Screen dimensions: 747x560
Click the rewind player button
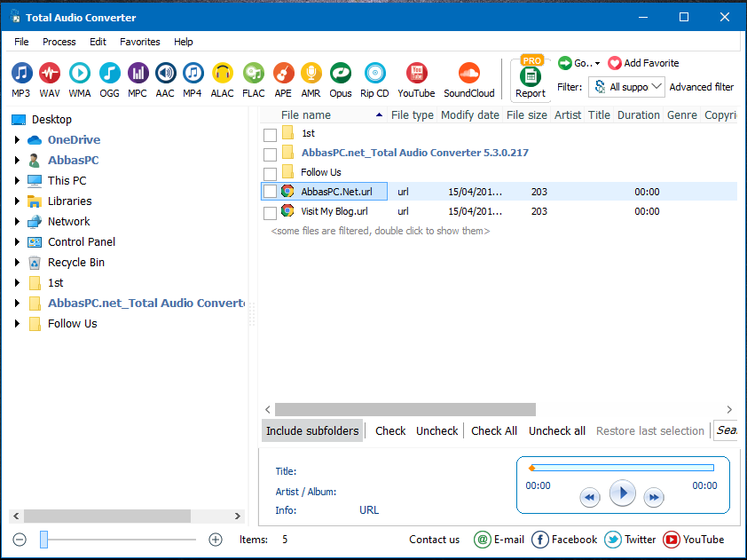coord(590,498)
